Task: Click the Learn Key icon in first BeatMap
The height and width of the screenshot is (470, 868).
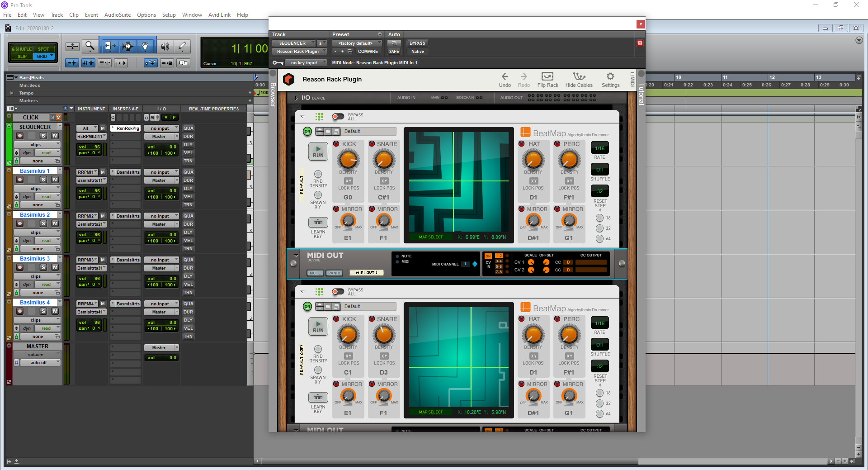Action: pos(318,223)
